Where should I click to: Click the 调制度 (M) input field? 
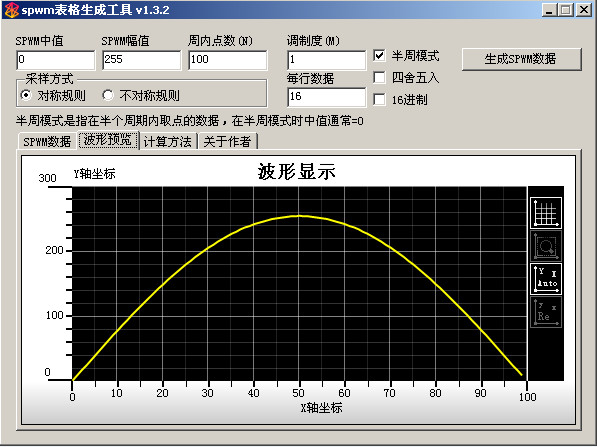326,60
